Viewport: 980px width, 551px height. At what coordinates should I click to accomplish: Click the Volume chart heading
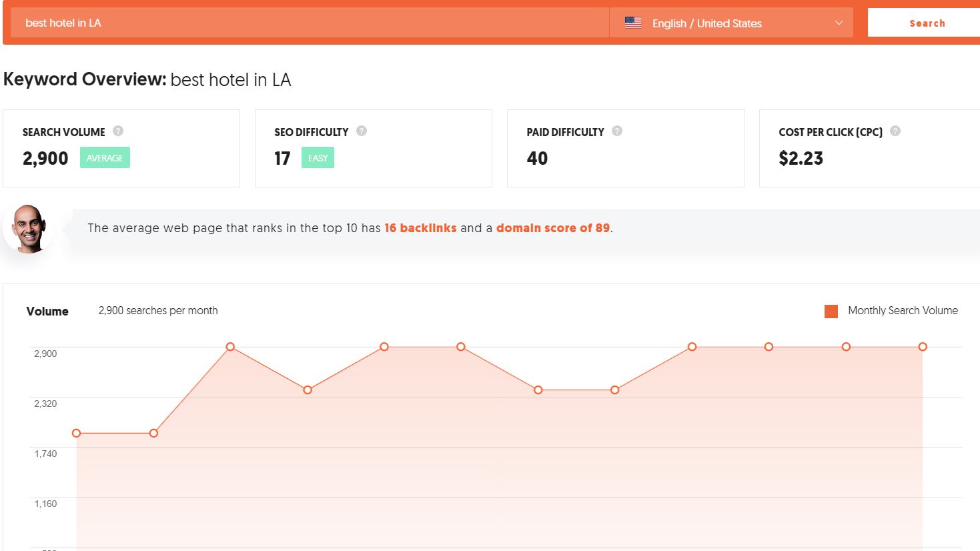coord(47,311)
